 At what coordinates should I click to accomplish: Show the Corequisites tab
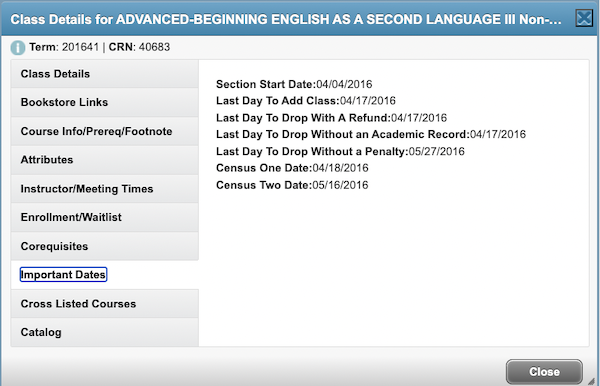(104, 246)
